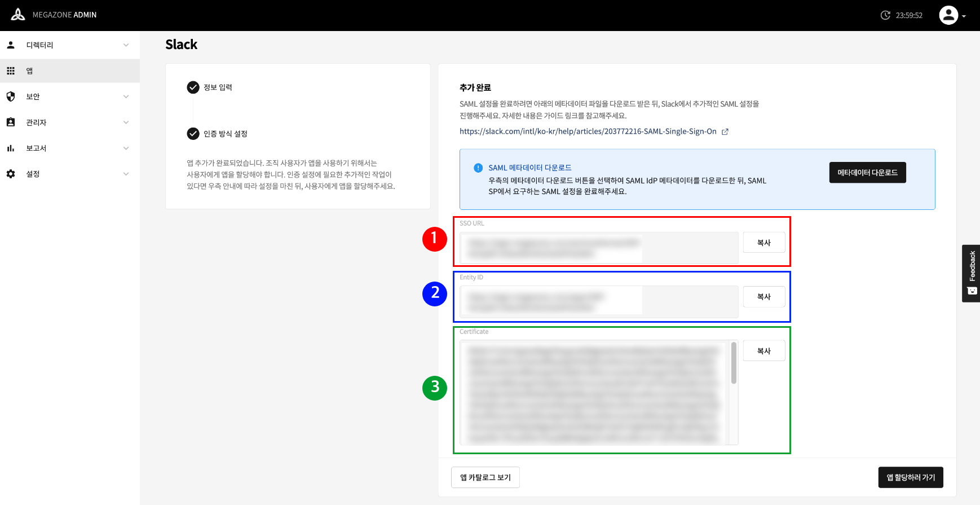Open the account dropdown arrow
Screen dimensions: 980x505
pyautogui.click(x=964, y=16)
